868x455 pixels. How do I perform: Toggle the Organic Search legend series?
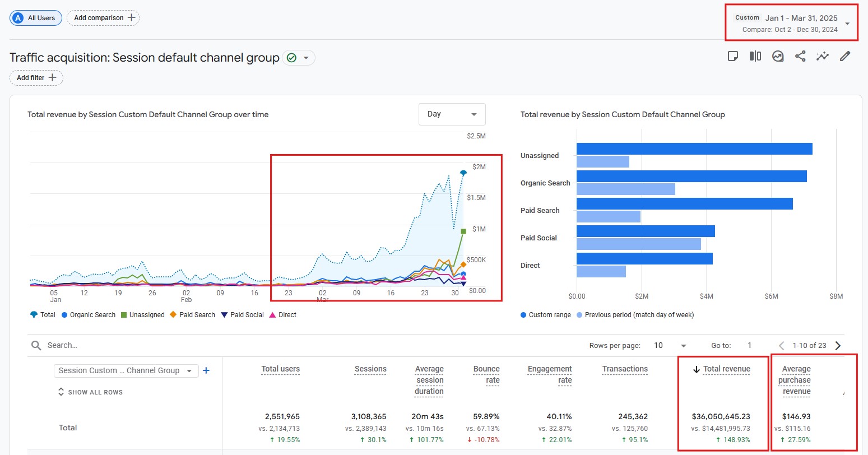tap(89, 315)
